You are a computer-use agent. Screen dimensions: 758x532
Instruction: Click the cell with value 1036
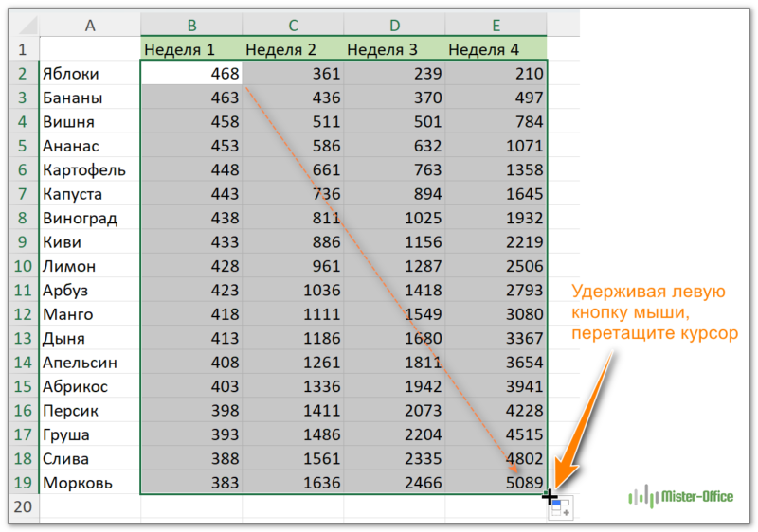click(x=293, y=290)
